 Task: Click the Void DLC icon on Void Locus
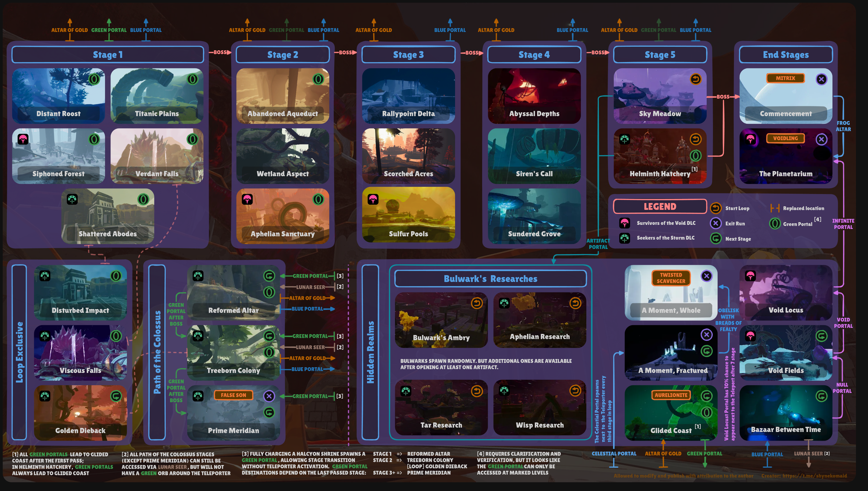click(x=750, y=276)
